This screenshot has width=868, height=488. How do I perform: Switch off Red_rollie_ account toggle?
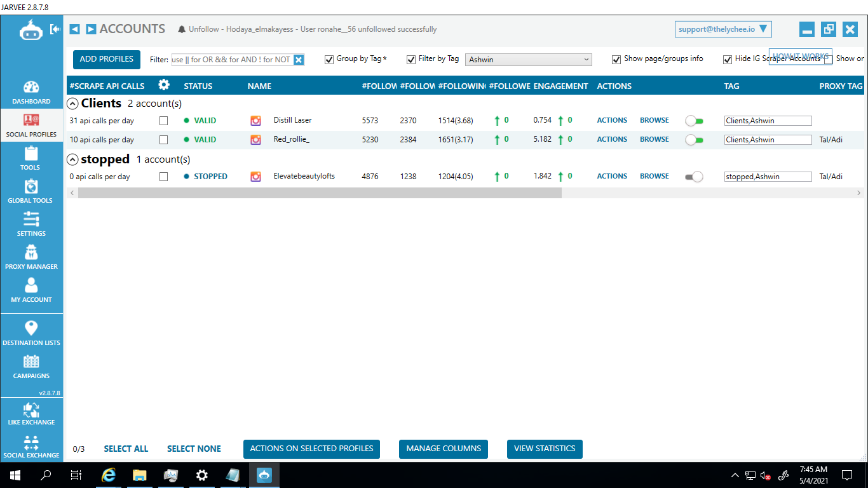click(x=694, y=140)
